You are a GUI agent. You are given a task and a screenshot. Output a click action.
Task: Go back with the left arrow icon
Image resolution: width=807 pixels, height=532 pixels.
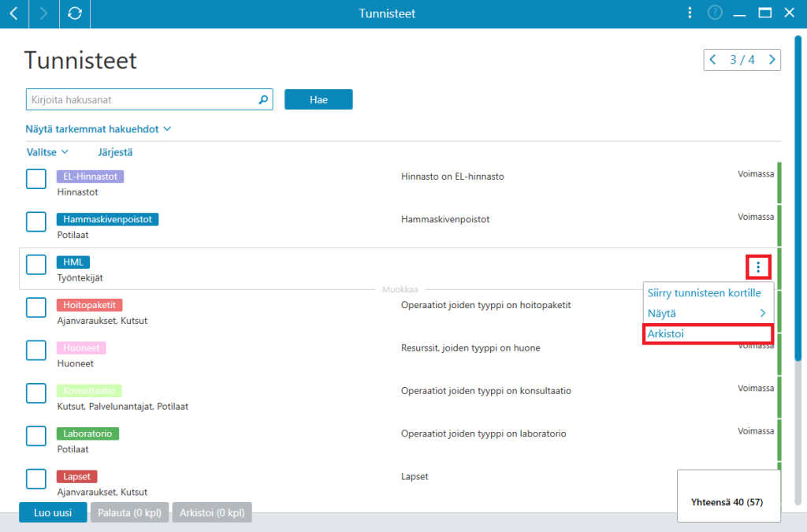pyautogui.click(x=14, y=14)
